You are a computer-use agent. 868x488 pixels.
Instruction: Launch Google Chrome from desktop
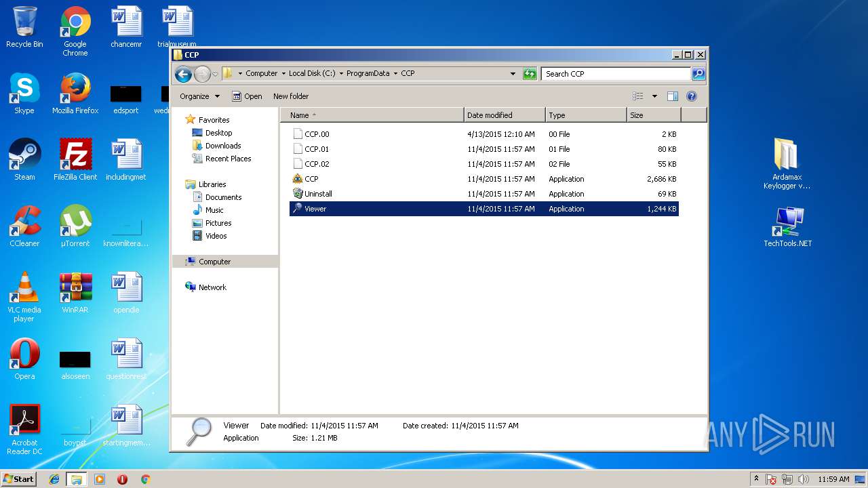click(75, 31)
